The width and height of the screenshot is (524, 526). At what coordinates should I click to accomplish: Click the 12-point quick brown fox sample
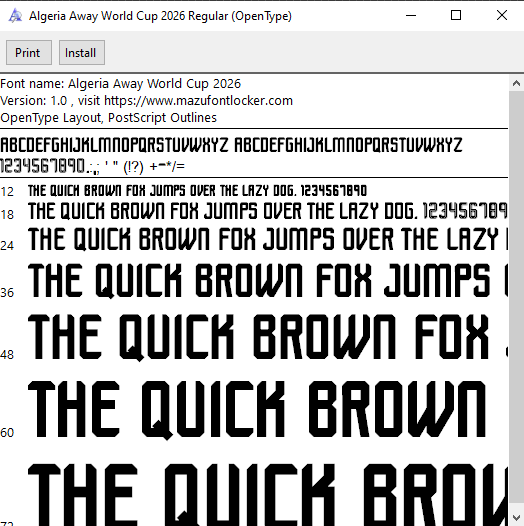click(197, 191)
